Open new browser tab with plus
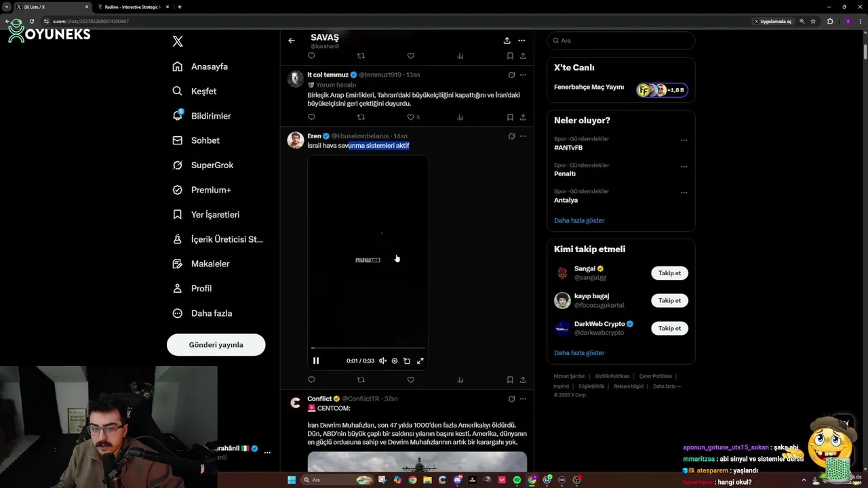868x488 pixels. tap(179, 7)
